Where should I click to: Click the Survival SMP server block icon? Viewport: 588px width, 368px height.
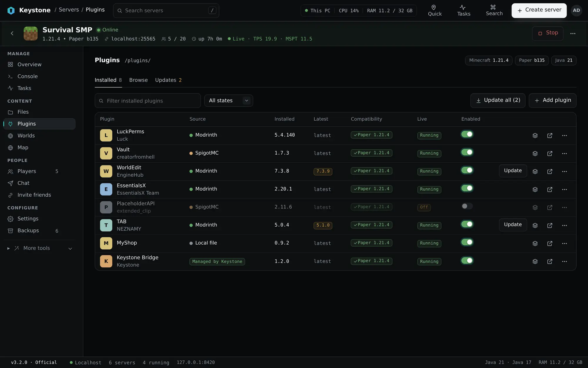[31, 34]
